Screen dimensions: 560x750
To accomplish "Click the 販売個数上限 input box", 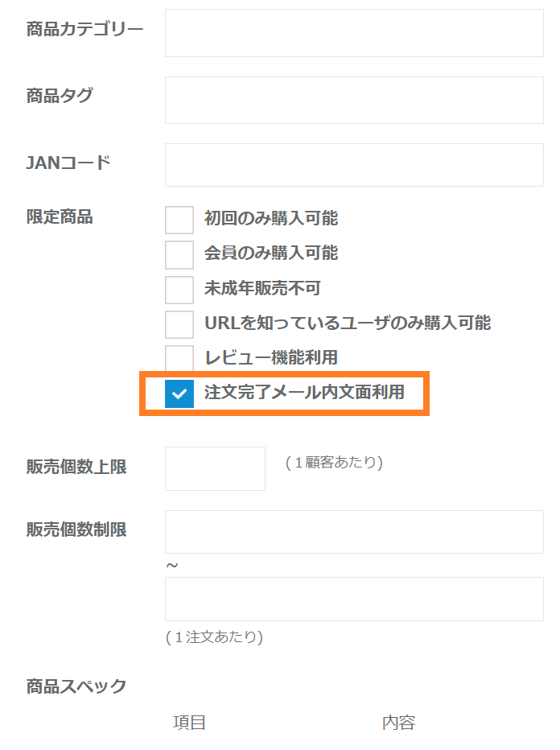I will 215,468.
